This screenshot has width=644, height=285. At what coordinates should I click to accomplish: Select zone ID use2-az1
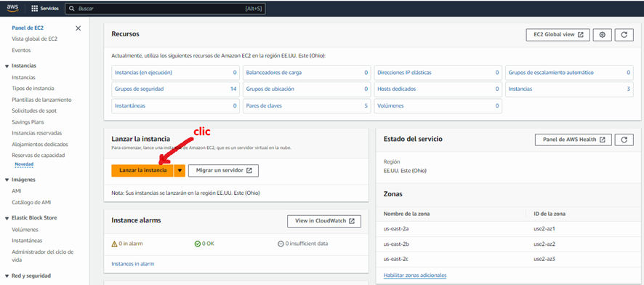pos(544,228)
